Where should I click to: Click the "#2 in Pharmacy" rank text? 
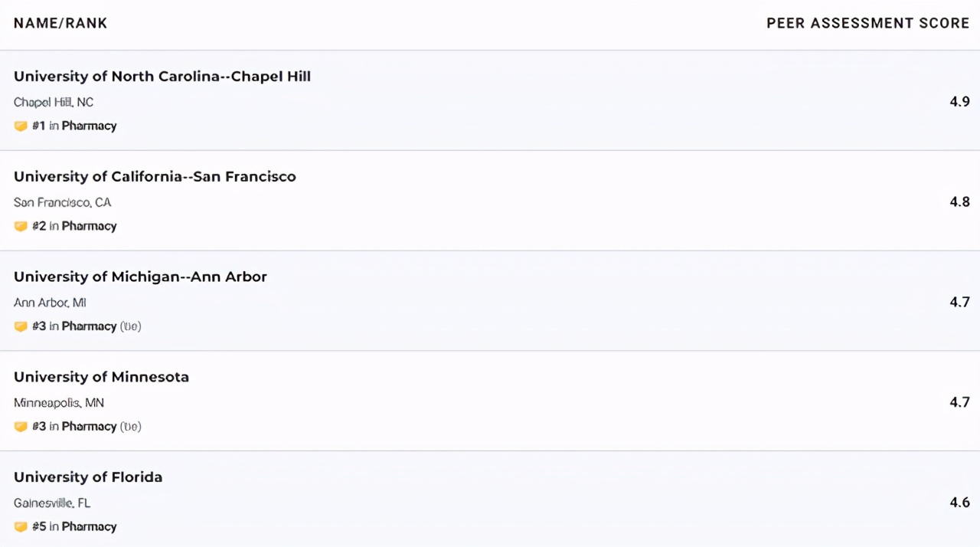(x=74, y=227)
